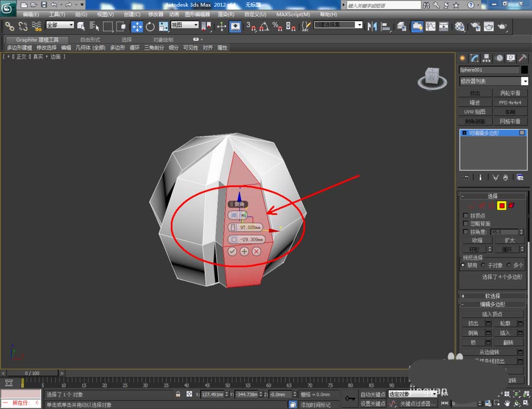Open the 创建(C) menu
Image resolution: width=532 pixels, height=409 pixels.
[x=131, y=14]
